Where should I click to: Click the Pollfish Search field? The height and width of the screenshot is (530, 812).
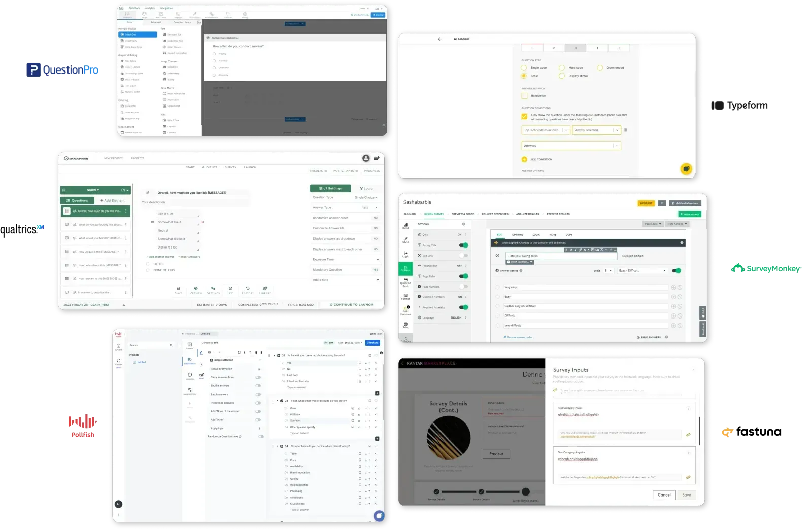click(151, 345)
